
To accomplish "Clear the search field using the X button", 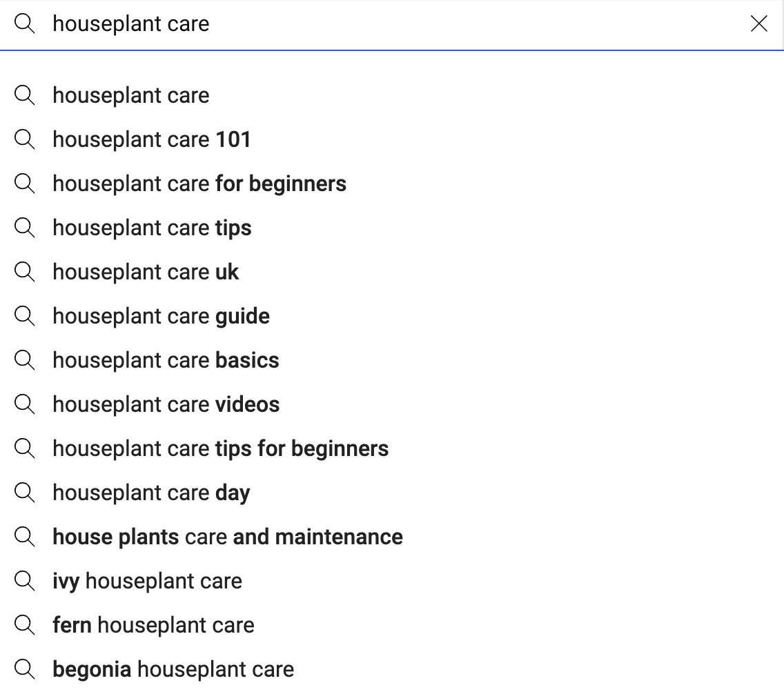I will tap(759, 23).
